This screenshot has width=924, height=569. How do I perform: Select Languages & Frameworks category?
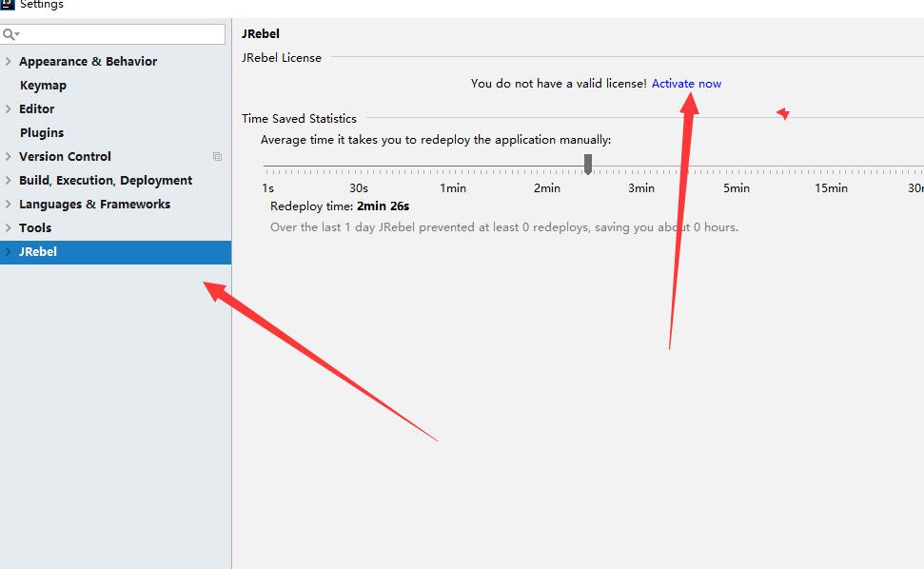(x=94, y=204)
